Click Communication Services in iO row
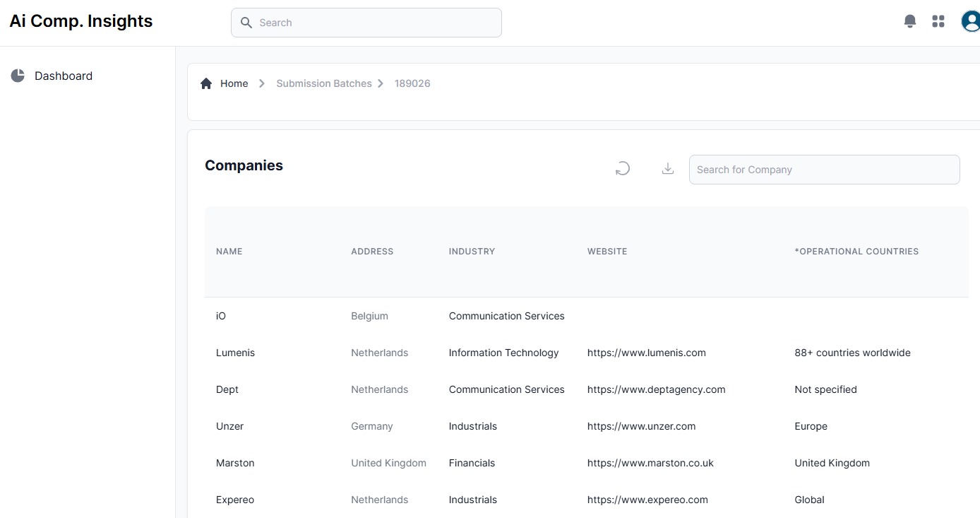 507,316
